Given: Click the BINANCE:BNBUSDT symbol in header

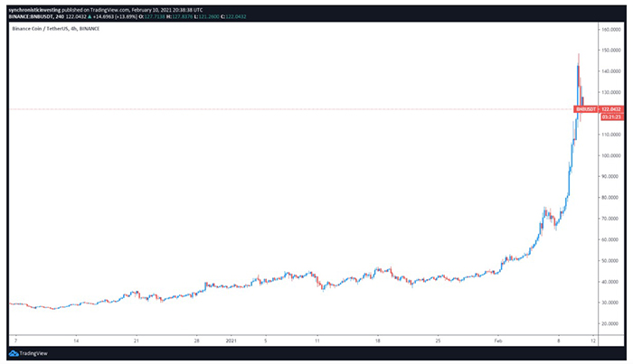Looking at the screenshot, I should 31,17.
